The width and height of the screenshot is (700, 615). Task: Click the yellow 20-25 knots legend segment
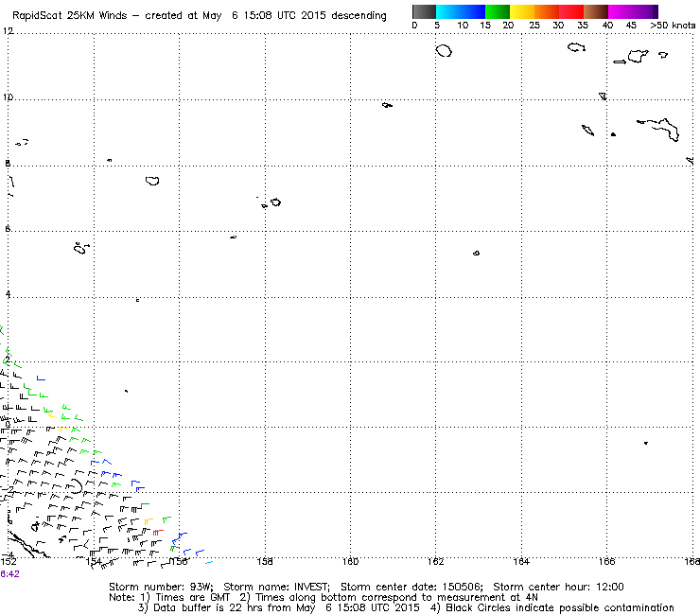pos(522,11)
